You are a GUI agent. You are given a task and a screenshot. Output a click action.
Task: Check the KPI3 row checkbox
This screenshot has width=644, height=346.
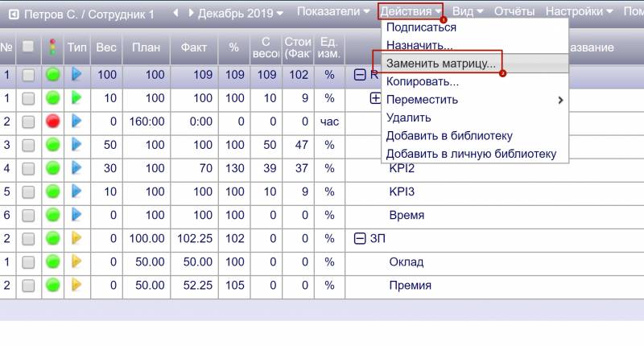point(28,192)
